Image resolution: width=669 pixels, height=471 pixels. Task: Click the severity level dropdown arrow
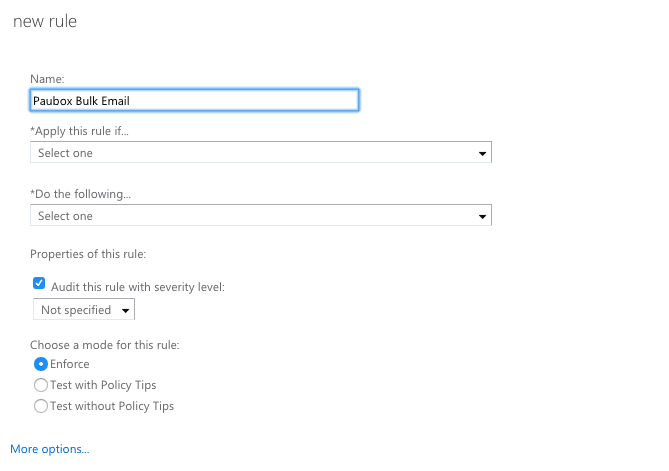pyautogui.click(x=125, y=311)
